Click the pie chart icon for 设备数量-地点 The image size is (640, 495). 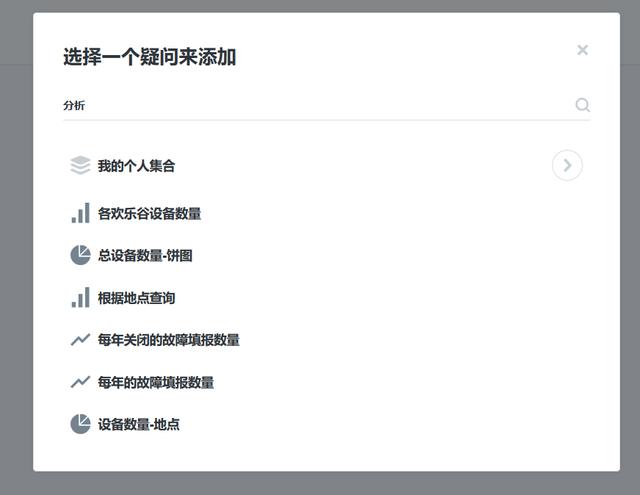80,424
